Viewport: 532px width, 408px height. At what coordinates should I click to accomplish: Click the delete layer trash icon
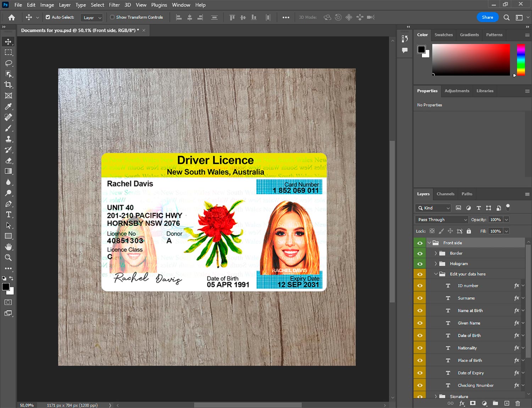pyautogui.click(x=517, y=403)
